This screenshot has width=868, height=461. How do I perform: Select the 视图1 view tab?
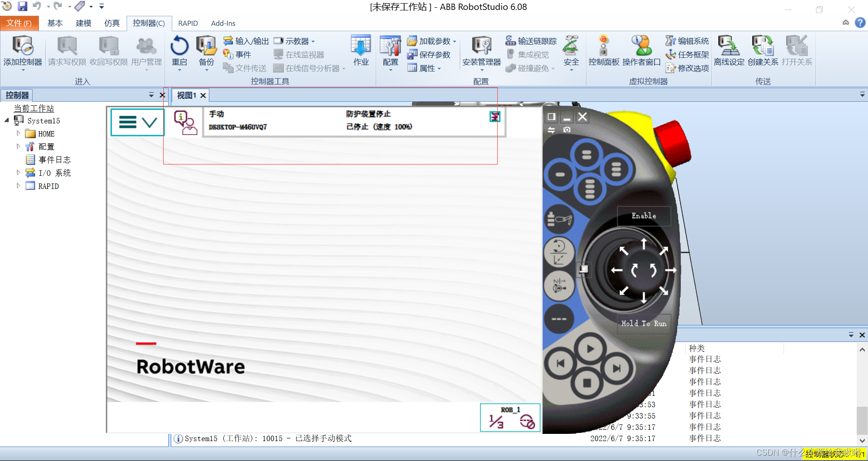tap(186, 95)
